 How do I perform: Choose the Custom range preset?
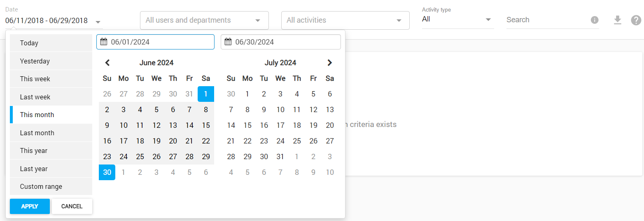(41, 187)
